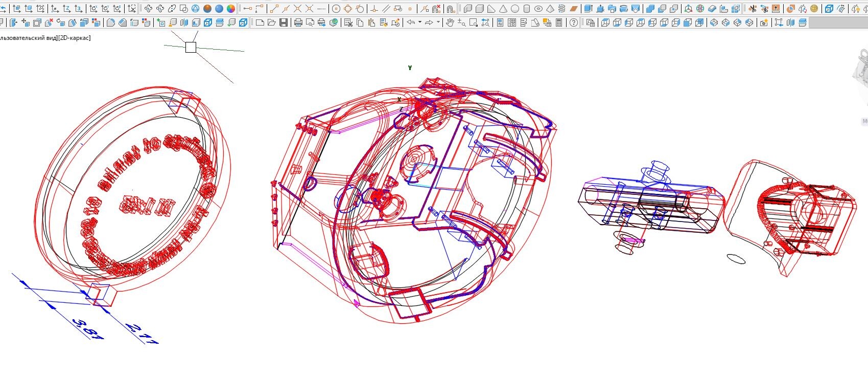Image resolution: width=868 pixels, height=378 pixels.
Task: Click the Match Properties brush icon
Action: pos(383,23)
